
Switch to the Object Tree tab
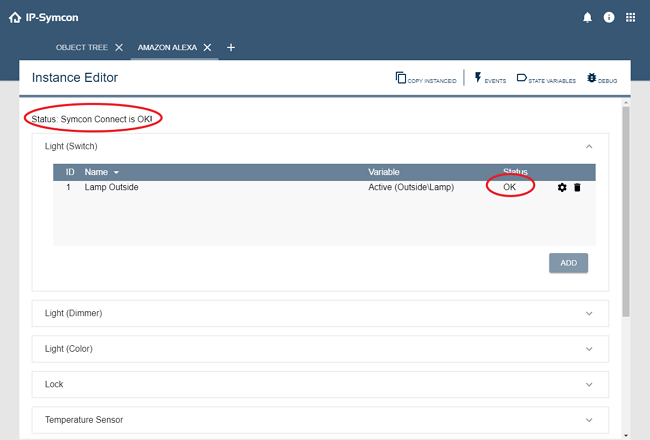82,47
